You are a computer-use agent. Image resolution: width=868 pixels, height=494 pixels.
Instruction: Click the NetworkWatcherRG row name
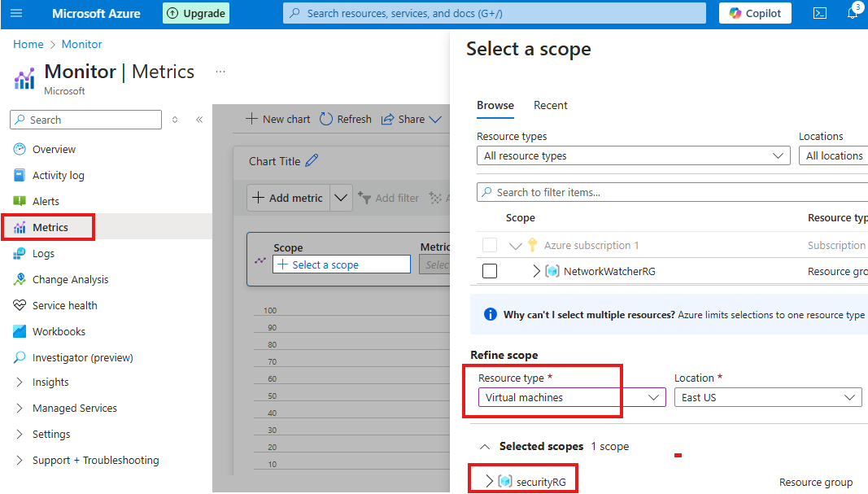click(609, 271)
